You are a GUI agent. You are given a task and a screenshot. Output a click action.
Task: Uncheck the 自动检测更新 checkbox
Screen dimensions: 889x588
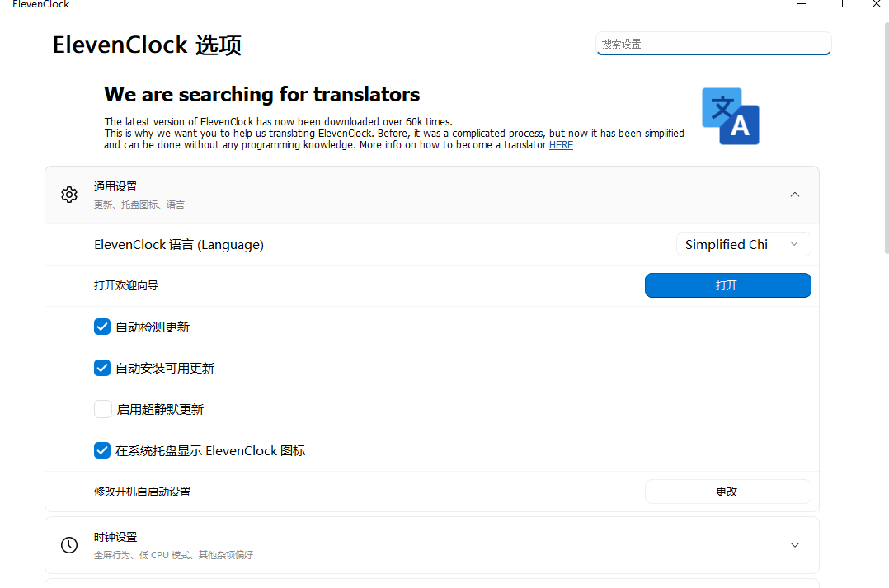(x=102, y=327)
